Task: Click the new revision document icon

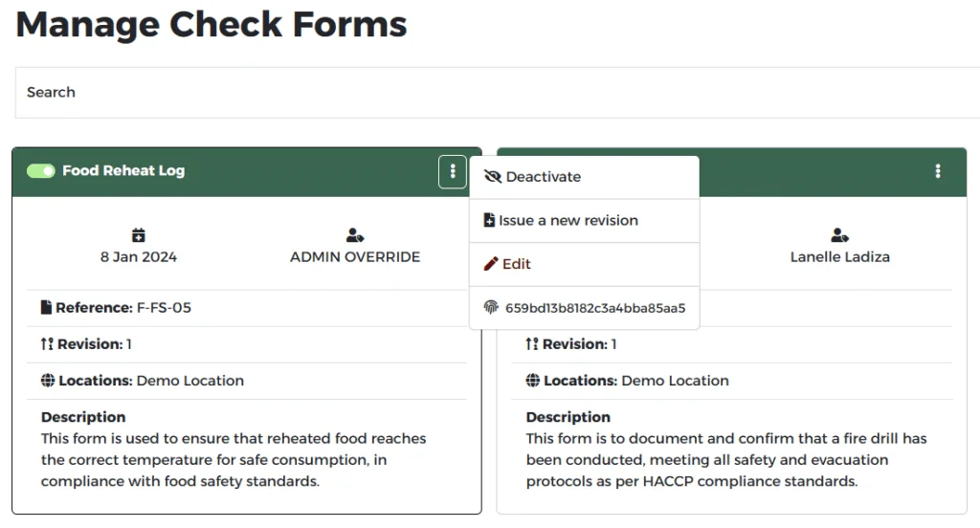Action: (x=490, y=221)
